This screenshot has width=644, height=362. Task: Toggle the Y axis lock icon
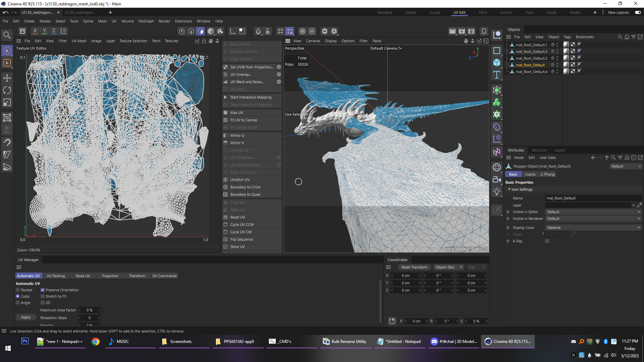click(44, 31)
